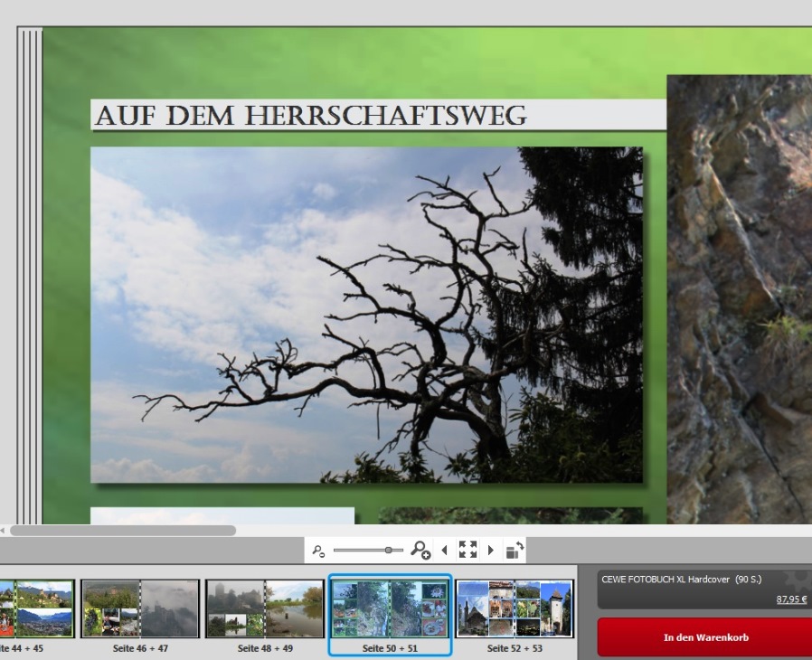
Task: Open page spread Seite 46 + 47
Action: tap(140, 609)
